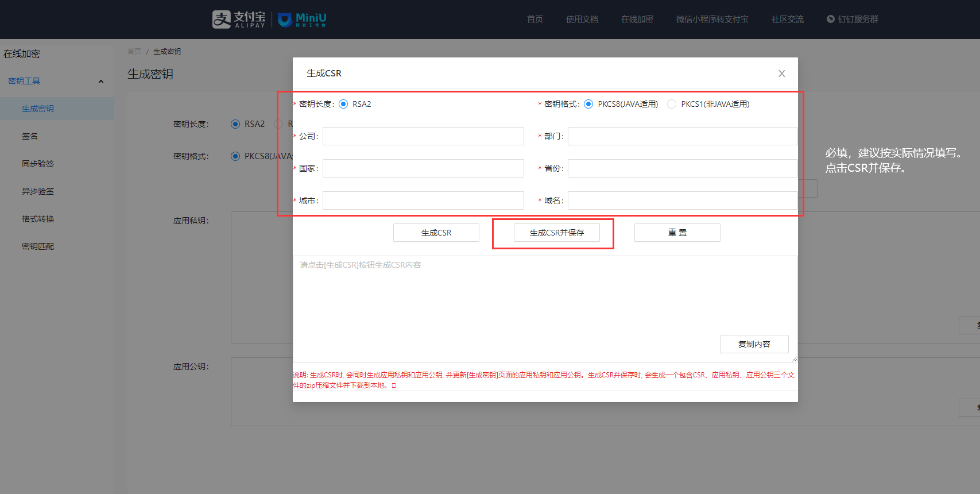
Task: Close the 生成CSR dialog with X
Action: 781,74
